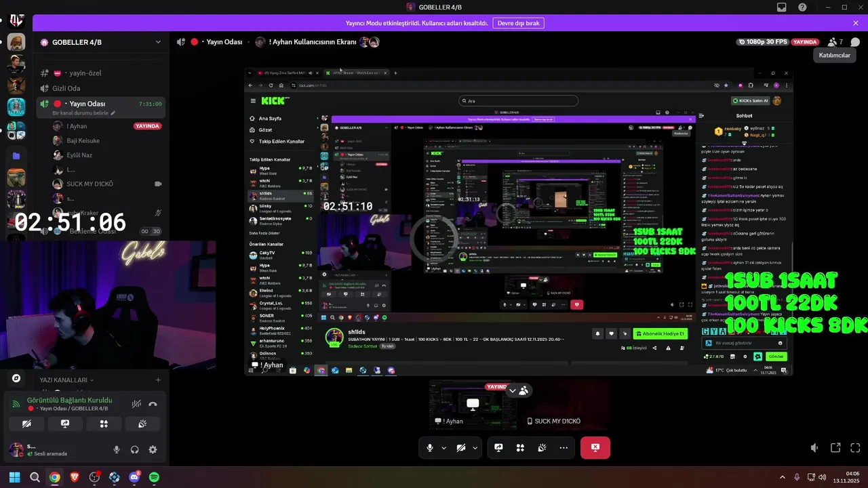The image size is (868, 488).
Task: Open Discover compass icon in server bar
Action: (16, 378)
